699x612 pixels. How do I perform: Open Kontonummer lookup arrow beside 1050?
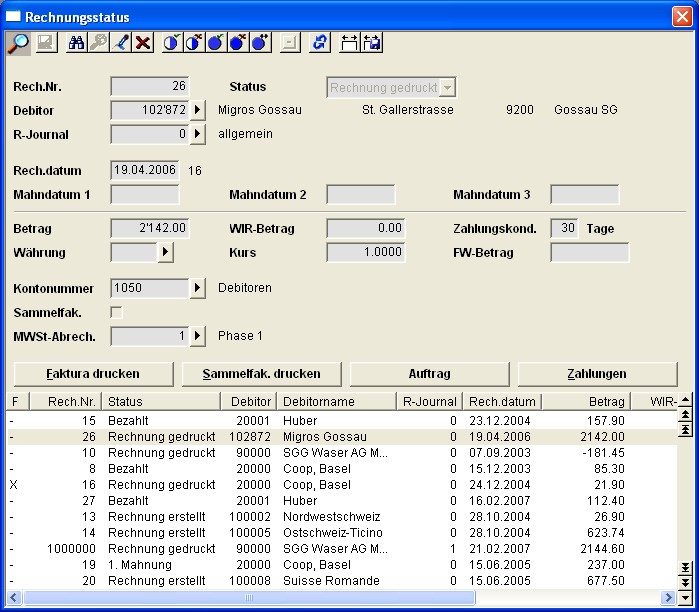(197, 288)
